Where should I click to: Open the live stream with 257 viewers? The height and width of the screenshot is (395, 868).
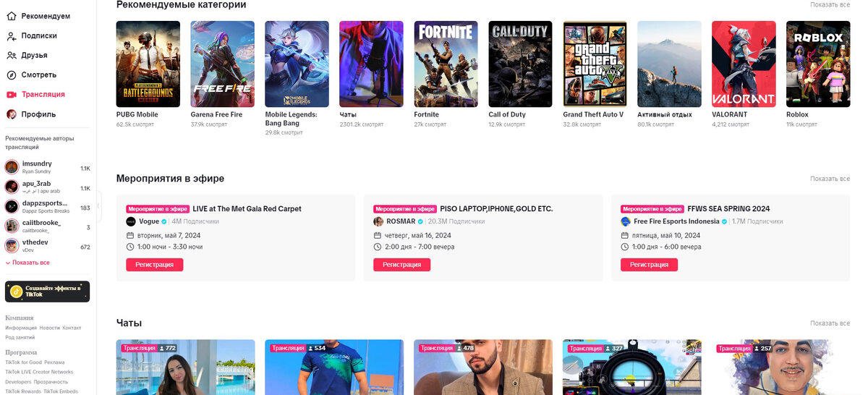[x=781, y=368]
